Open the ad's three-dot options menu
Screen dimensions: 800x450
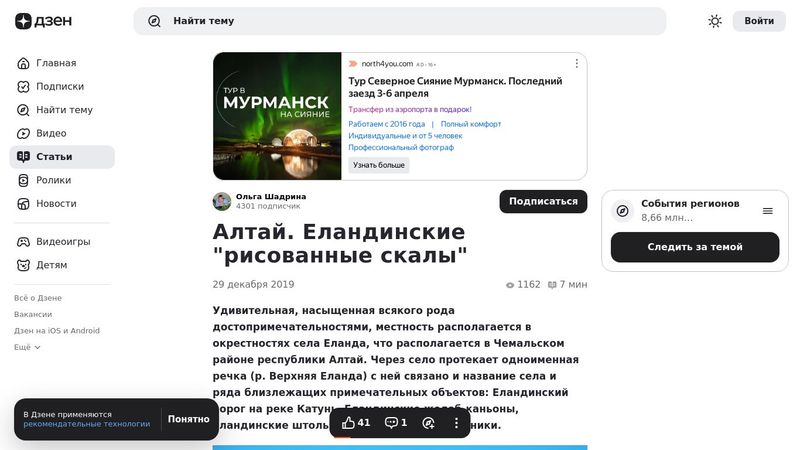pyautogui.click(x=576, y=64)
